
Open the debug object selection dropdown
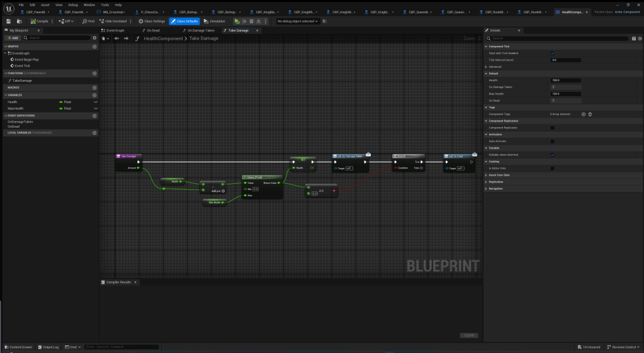pos(299,21)
